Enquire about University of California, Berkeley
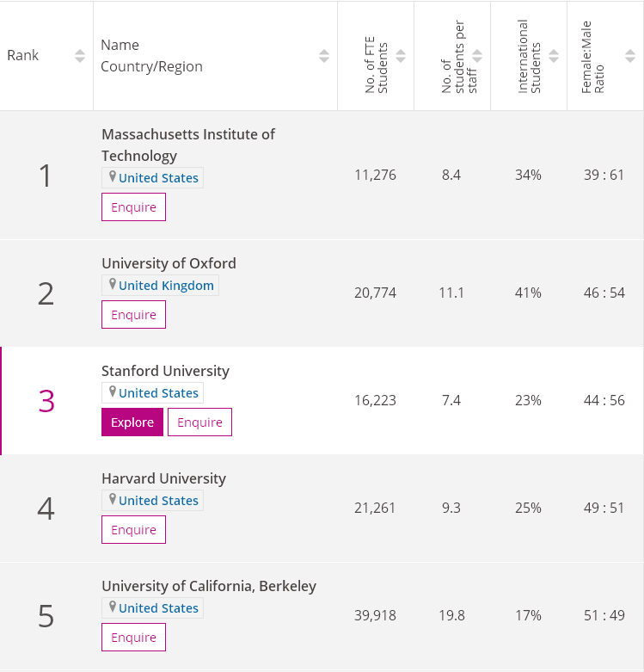The height and width of the screenshot is (672, 644). coord(133,638)
